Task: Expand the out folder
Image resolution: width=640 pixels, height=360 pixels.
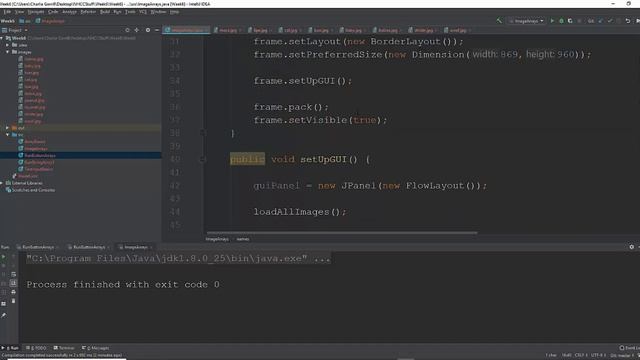Action: pyautogui.click(x=8, y=128)
